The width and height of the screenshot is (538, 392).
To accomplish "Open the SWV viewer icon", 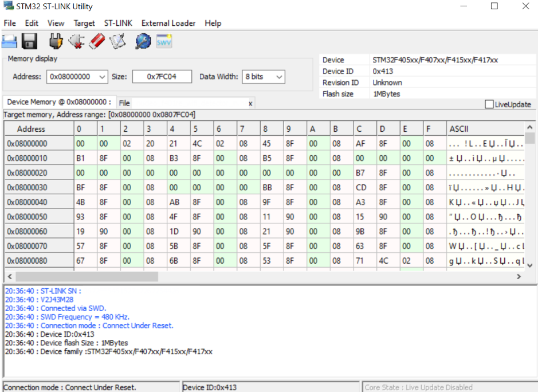I will pos(164,41).
